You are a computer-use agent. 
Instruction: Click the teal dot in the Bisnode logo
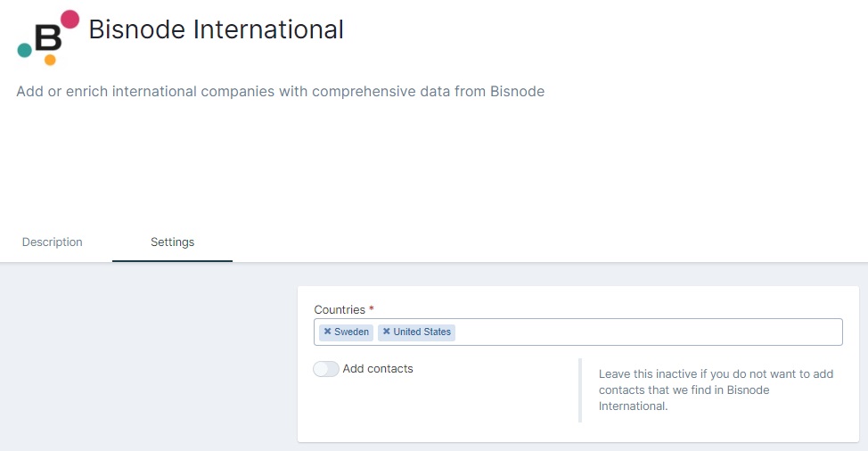pyautogui.click(x=25, y=50)
